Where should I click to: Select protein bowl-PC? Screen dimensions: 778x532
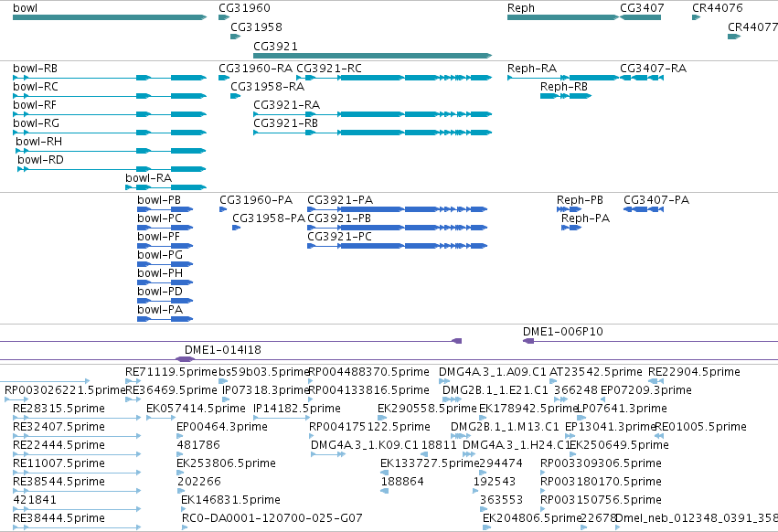[x=165, y=228]
